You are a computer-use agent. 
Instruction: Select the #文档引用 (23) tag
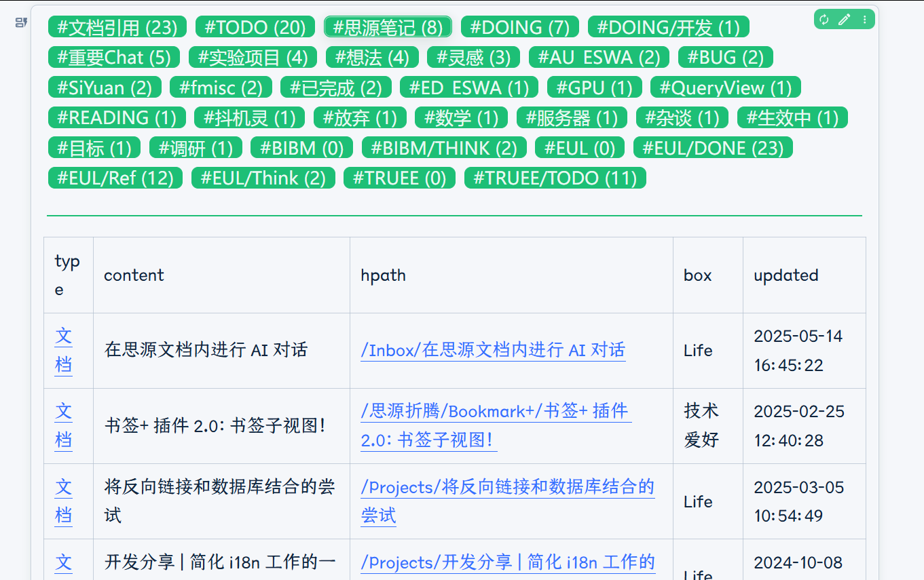(x=115, y=26)
